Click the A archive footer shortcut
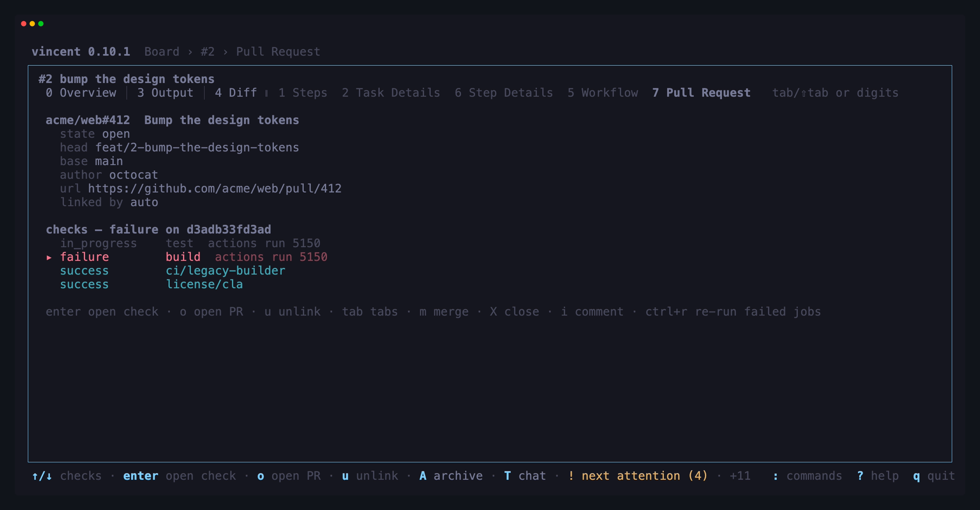Image resolution: width=980 pixels, height=510 pixels. point(451,476)
